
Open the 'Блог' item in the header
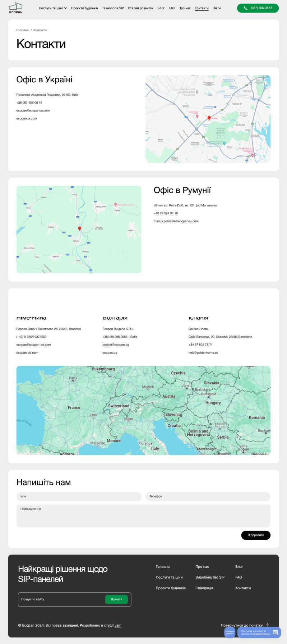tap(161, 8)
